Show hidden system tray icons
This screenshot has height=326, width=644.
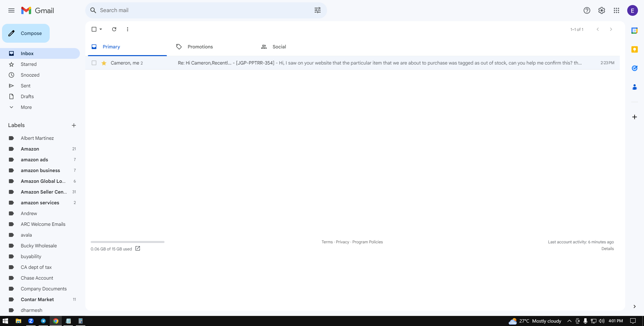click(x=569, y=321)
